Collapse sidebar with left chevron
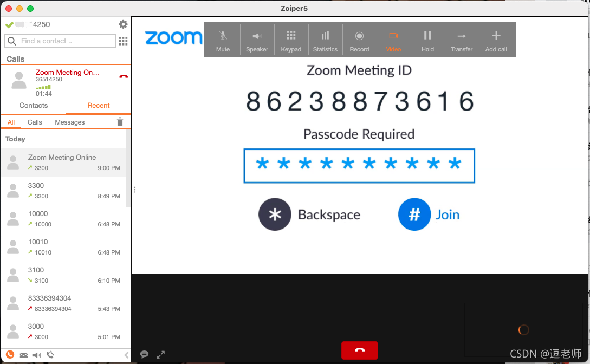This screenshot has width=590, height=364. 126,355
